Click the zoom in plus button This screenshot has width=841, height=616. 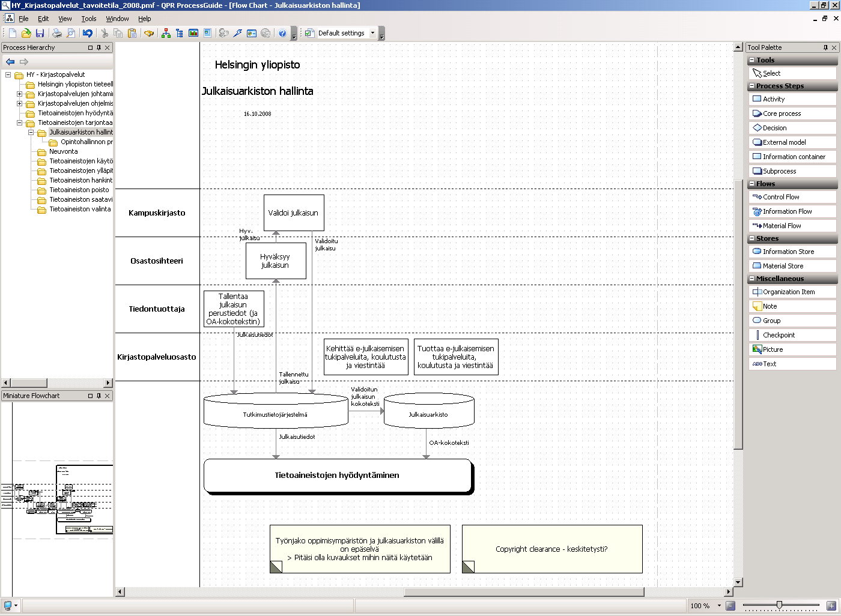coord(831,606)
